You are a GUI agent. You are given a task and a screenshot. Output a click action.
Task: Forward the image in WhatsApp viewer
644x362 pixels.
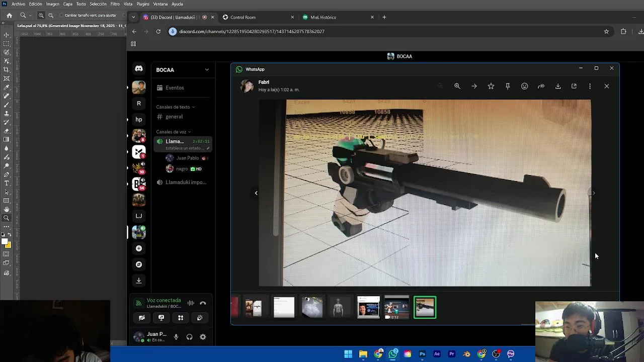click(541, 86)
